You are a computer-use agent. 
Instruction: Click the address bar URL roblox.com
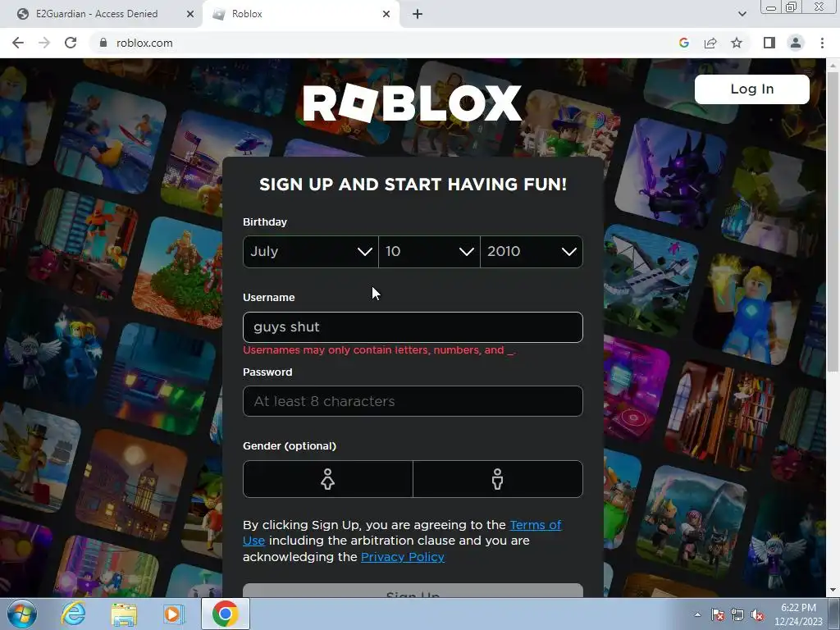pos(144,43)
